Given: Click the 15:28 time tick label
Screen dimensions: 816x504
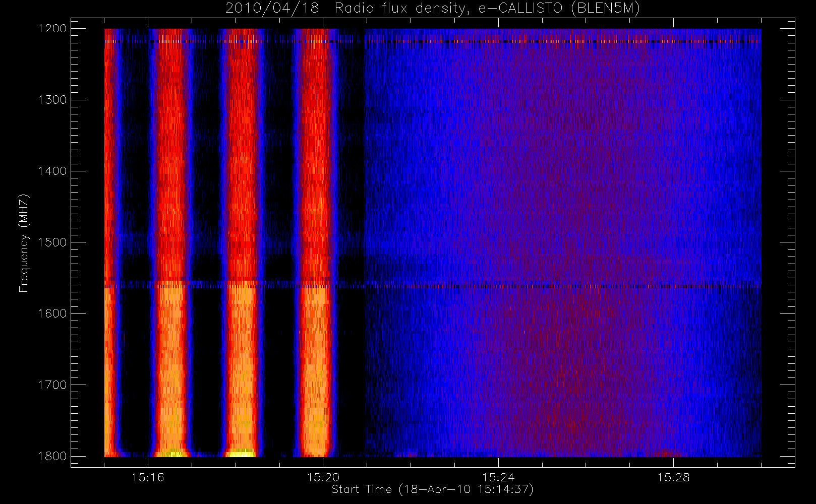Looking at the screenshot, I should coord(673,477).
